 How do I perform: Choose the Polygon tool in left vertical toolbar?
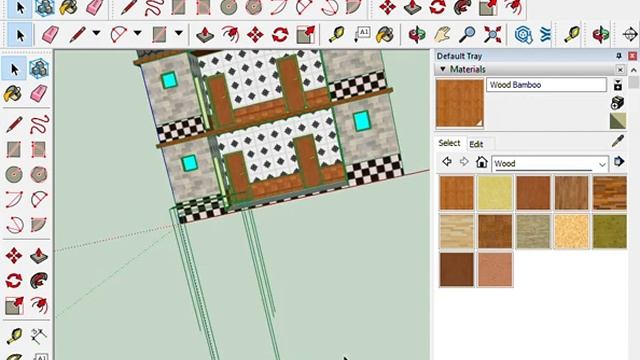point(39,175)
